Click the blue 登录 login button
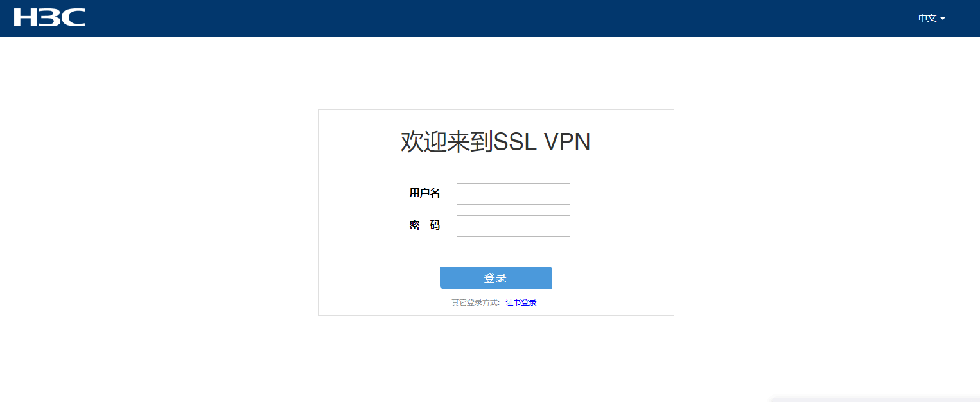The width and height of the screenshot is (980, 402). 496,278
